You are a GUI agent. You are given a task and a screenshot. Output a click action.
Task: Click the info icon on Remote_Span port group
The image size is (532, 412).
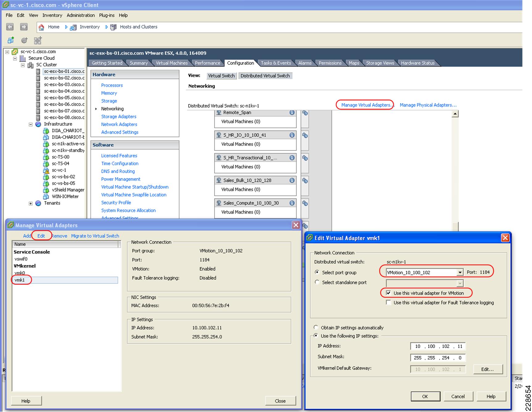point(292,113)
